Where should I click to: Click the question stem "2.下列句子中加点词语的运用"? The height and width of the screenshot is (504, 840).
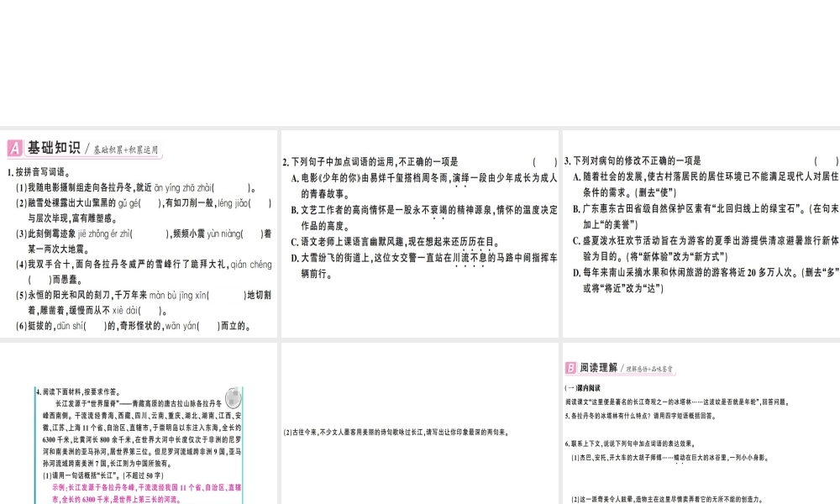click(370, 162)
